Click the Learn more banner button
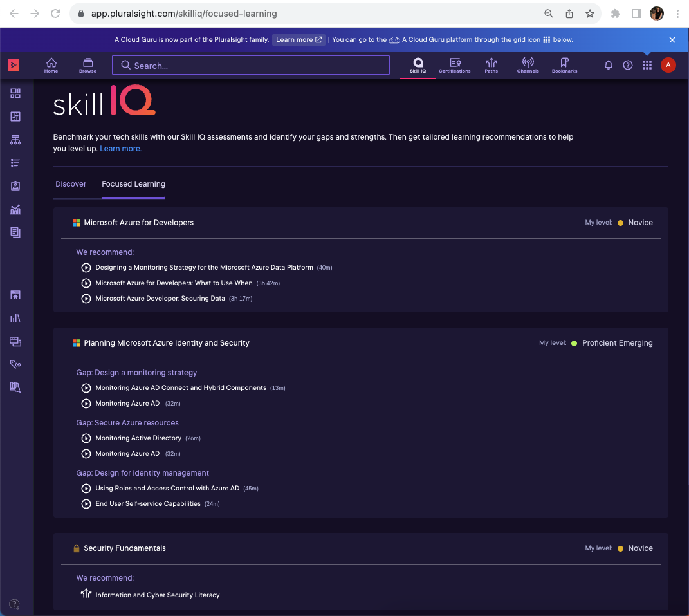 tap(299, 39)
